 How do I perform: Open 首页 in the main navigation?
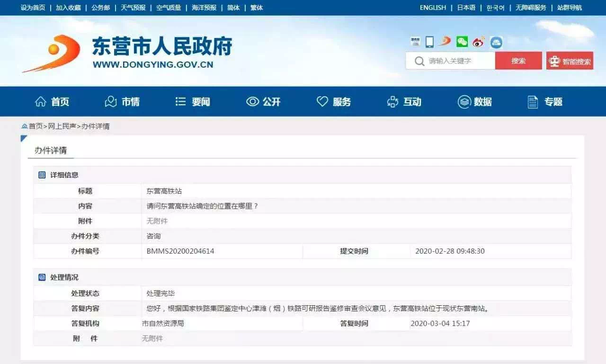(60, 102)
